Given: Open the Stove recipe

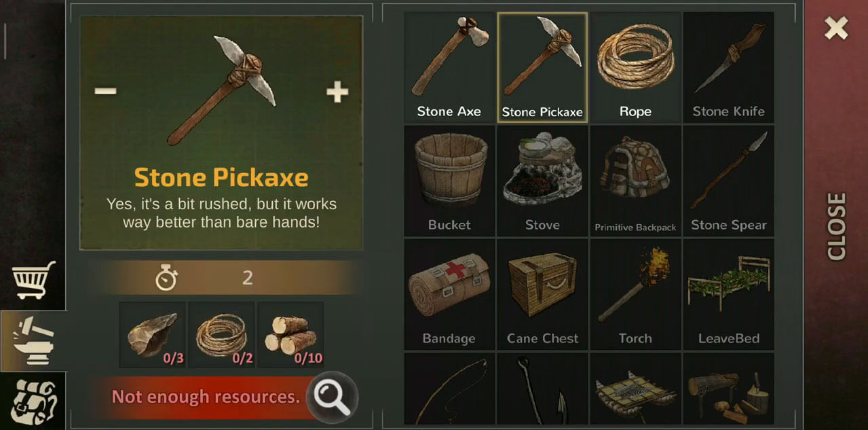Looking at the screenshot, I should tap(542, 181).
